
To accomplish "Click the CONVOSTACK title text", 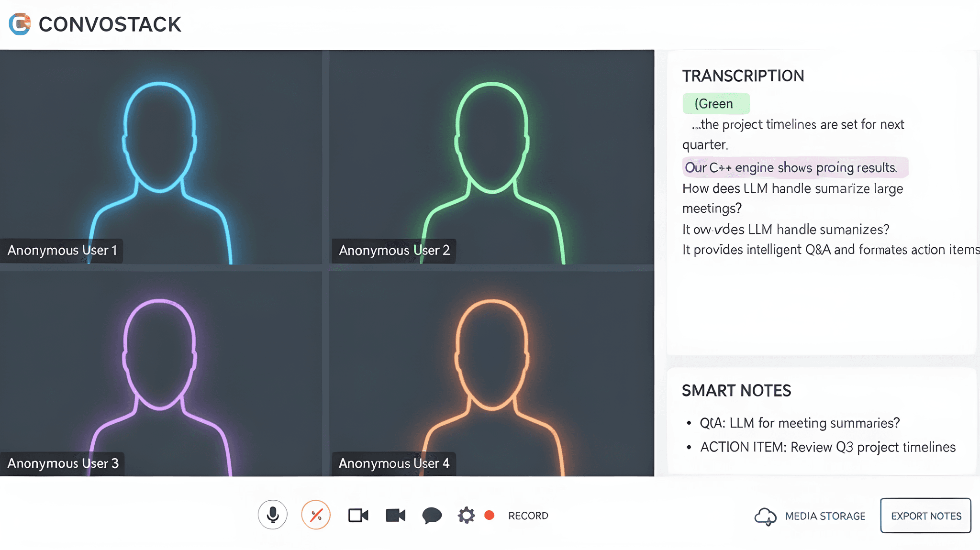I will (x=110, y=24).
